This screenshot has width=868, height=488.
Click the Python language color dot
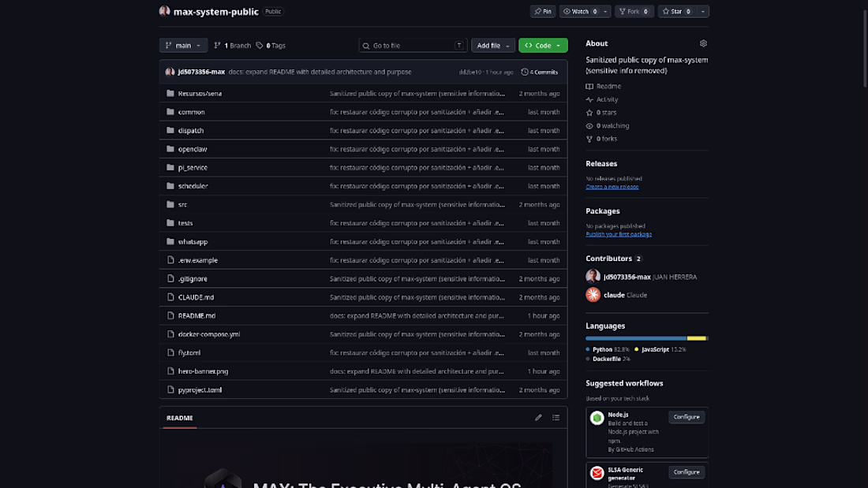(588, 350)
